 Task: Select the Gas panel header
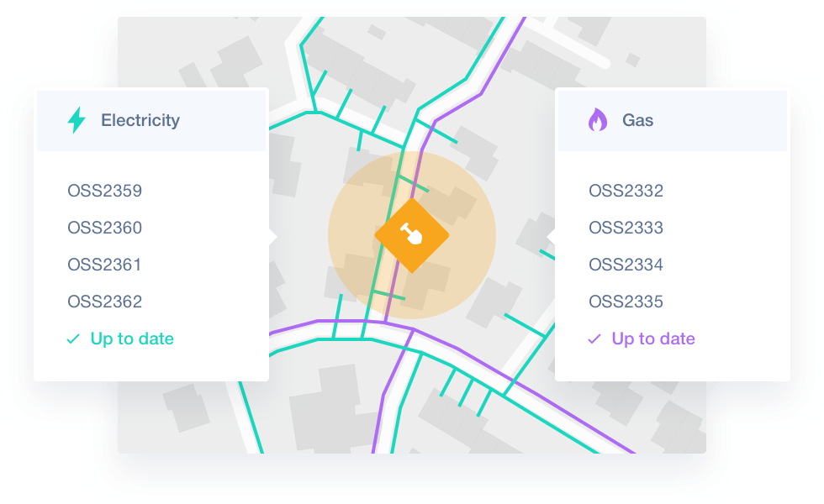[x=673, y=120]
